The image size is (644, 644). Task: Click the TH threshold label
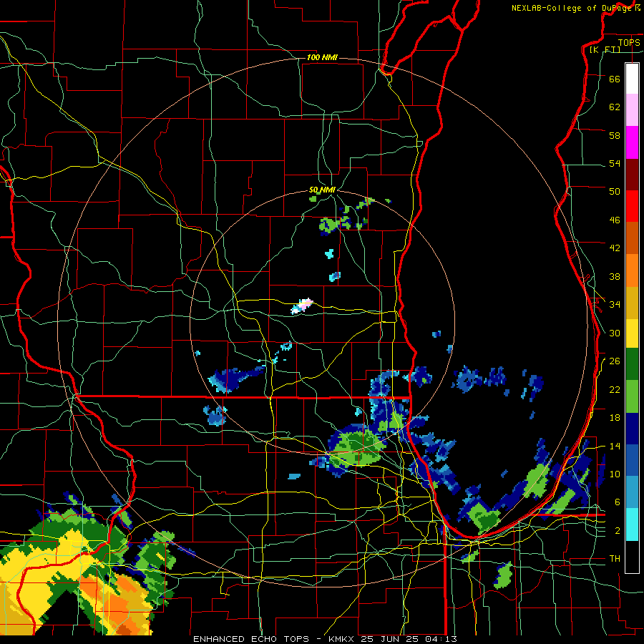615,559
